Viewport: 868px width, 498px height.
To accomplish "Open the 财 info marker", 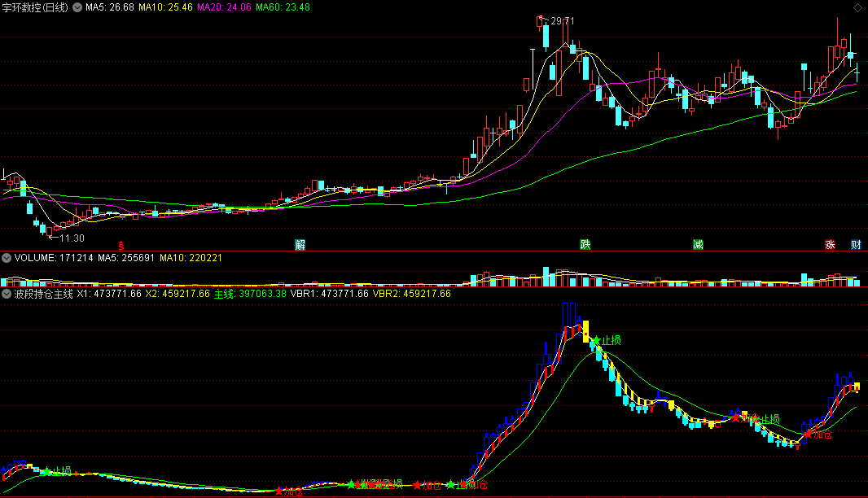I will point(856,245).
